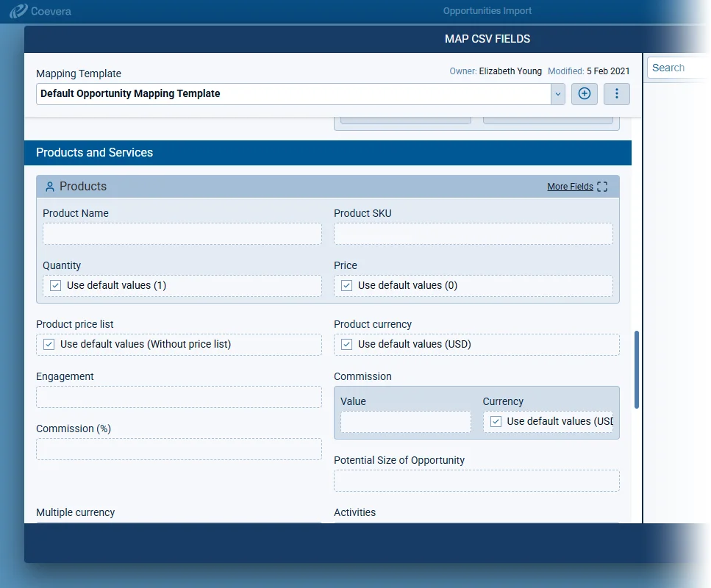
Task: Add a new mapping template with plus icon
Action: click(x=584, y=94)
